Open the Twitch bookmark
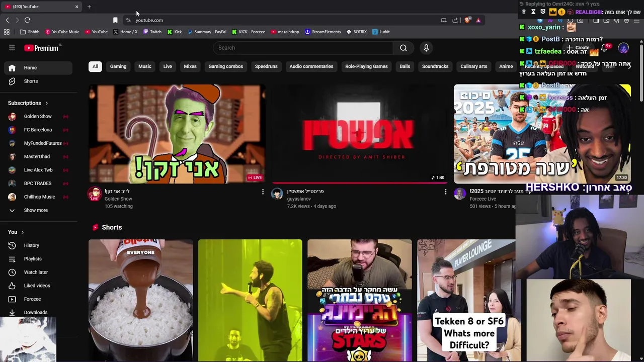Viewport: 644px width, 362px height. click(x=152, y=32)
